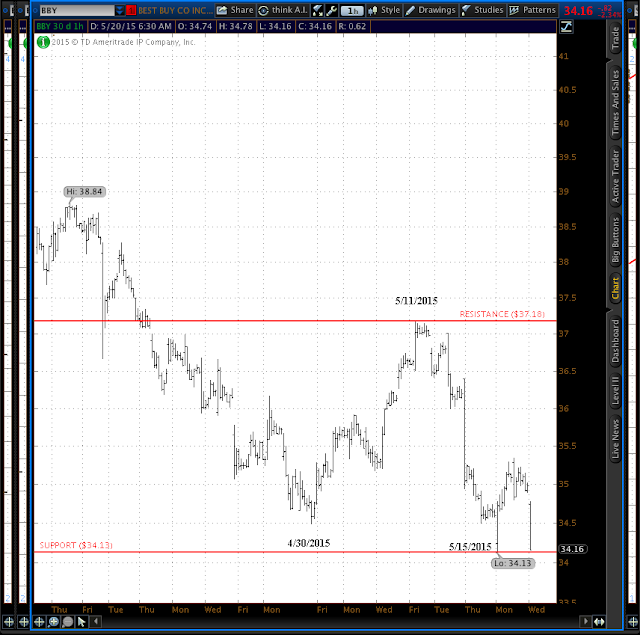Click the BEST BUY CO INC company name
Screen dimensions: 640x635
click(176, 11)
